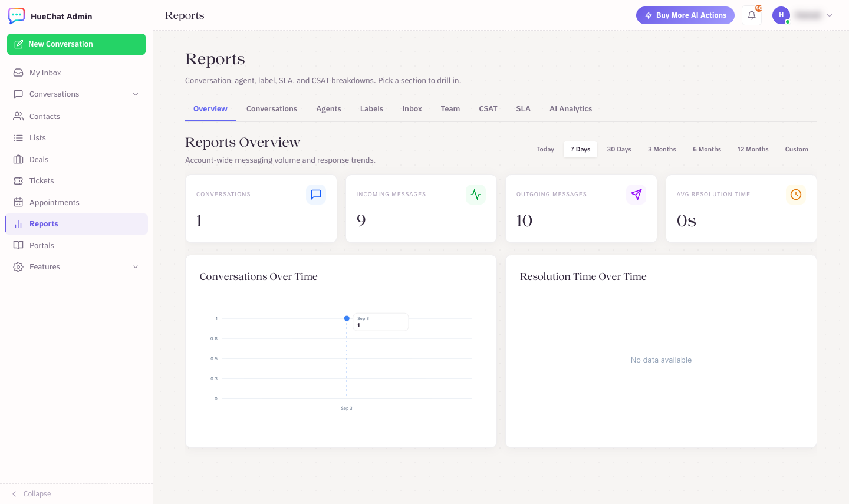Set the date range to Today
The image size is (849, 504).
point(545,150)
